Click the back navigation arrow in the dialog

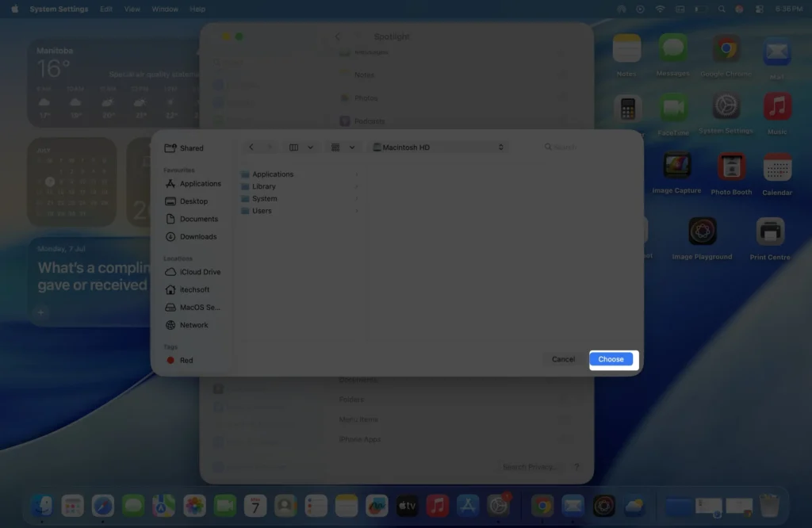click(x=251, y=147)
